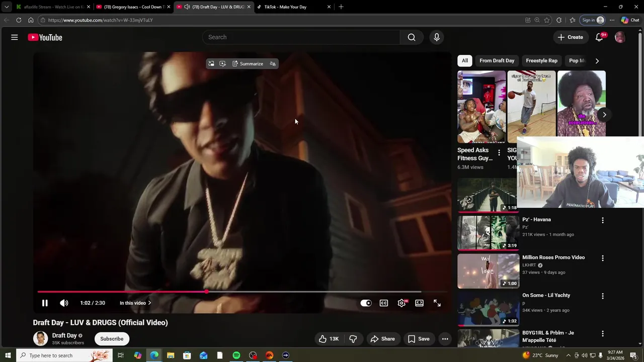Open File Explorer from the taskbar
This screenshot has width=644, height=362.
[171, 355]
